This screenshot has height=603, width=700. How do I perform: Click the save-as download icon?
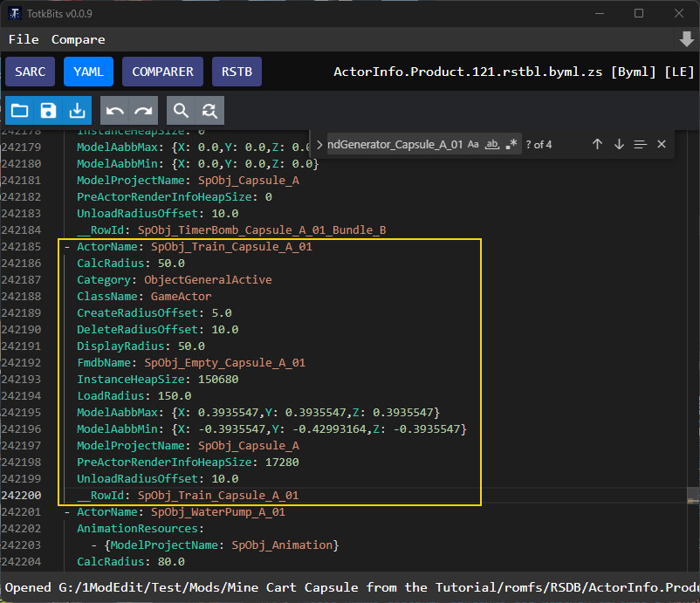point(77,111)
